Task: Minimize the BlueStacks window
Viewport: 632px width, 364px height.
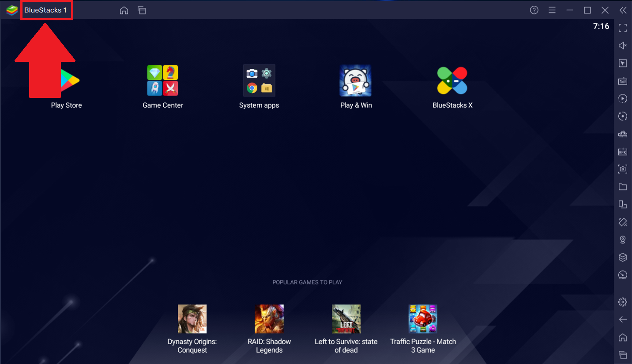Action: 570,10
